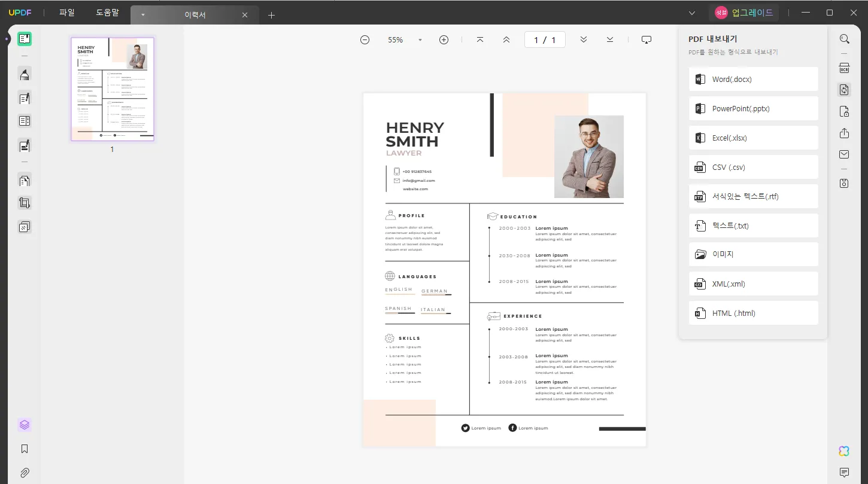Image resolution: width=868 pixels, height=484 pixels.
Task: Open the Layers panel icon
Action: 25,425
